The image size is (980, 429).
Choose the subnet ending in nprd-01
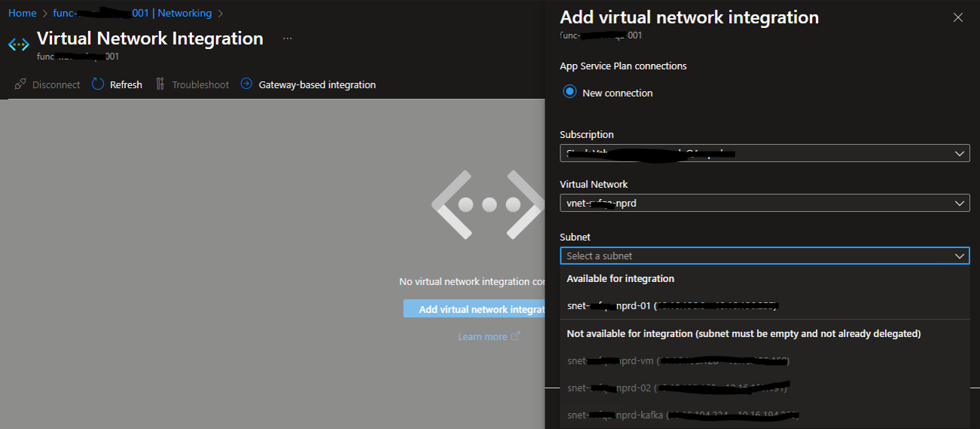coord(765,305)
